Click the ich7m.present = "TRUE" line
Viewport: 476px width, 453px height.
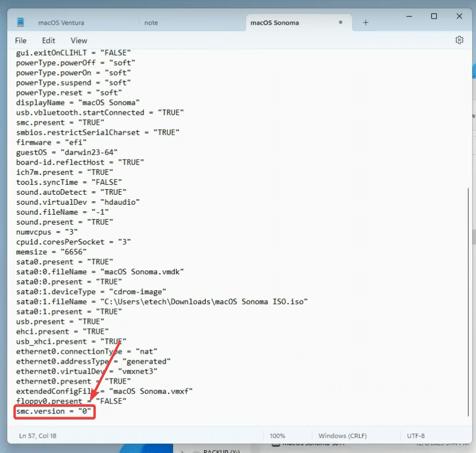(65, 172)
